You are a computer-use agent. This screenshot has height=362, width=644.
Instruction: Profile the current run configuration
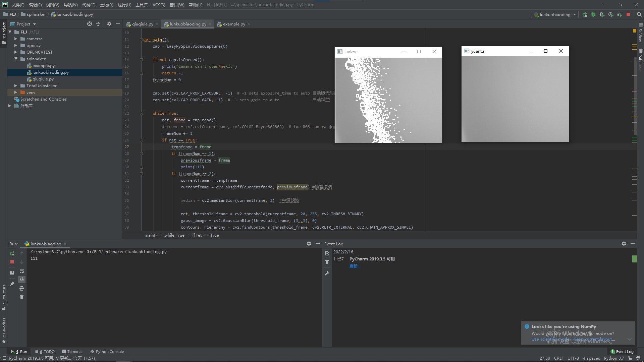pyautogui.click(x=611, y=14)
